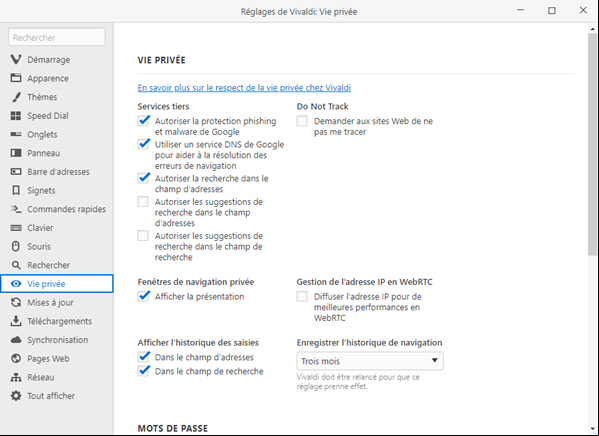Image resolution: width=599 pixels, height=436 pixels.
Task: Click the panel icon beside Panneau
Action: coord(16,153)
